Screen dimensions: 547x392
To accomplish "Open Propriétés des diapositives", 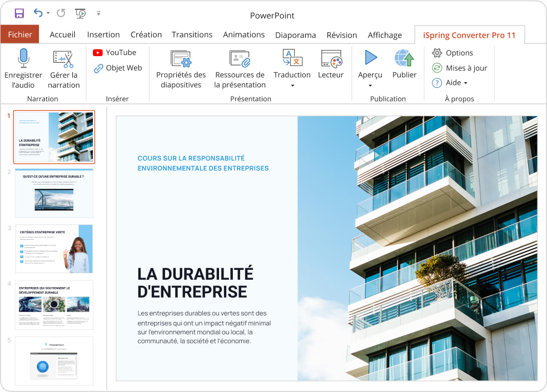I will [x=180, y=68].
